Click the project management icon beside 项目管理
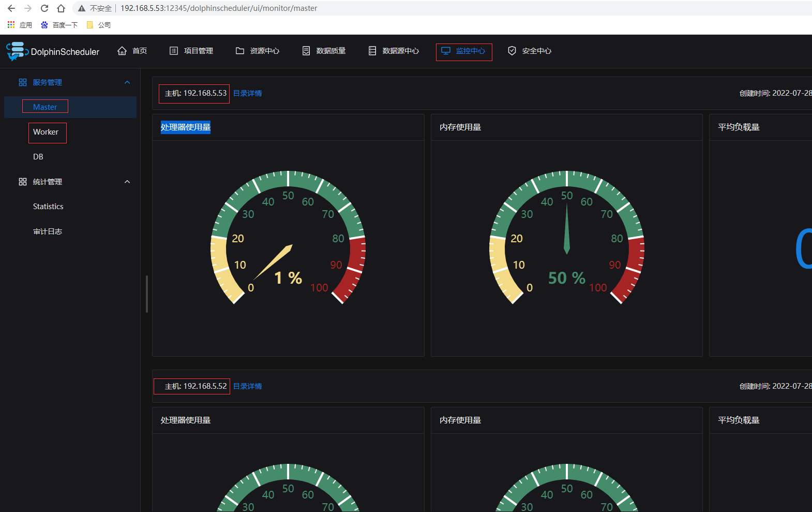Image resolution: width=812 pixels, height=512 pixels. 174,51
